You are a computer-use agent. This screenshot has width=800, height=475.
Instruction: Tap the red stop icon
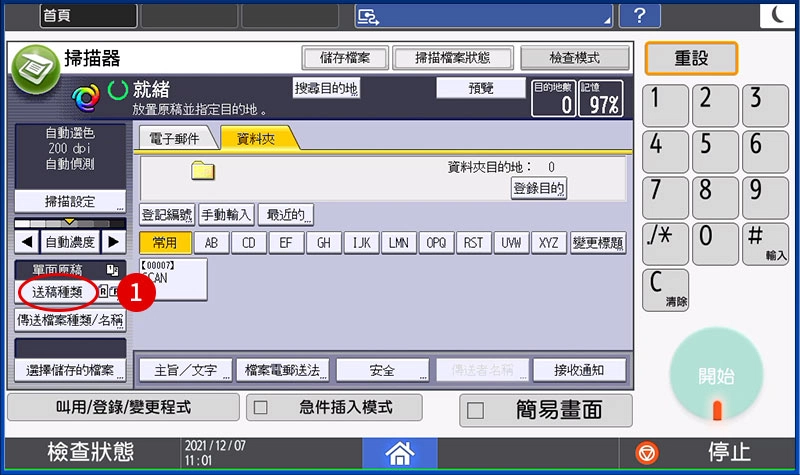(647, 453)
